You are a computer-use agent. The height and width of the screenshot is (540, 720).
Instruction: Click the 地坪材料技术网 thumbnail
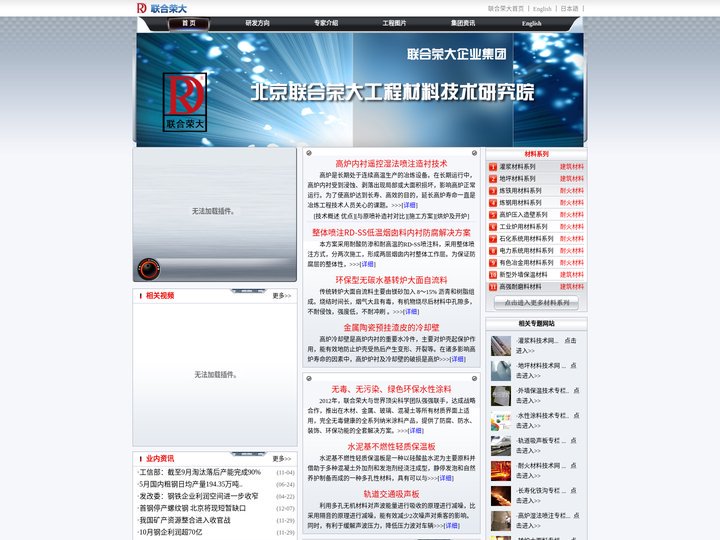(501, 371)
